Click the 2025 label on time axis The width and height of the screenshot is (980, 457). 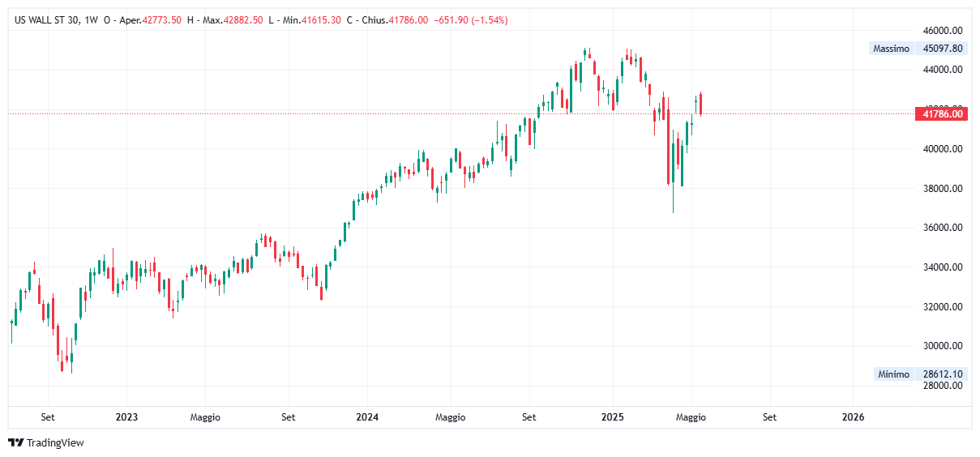[x=613, y=417]
